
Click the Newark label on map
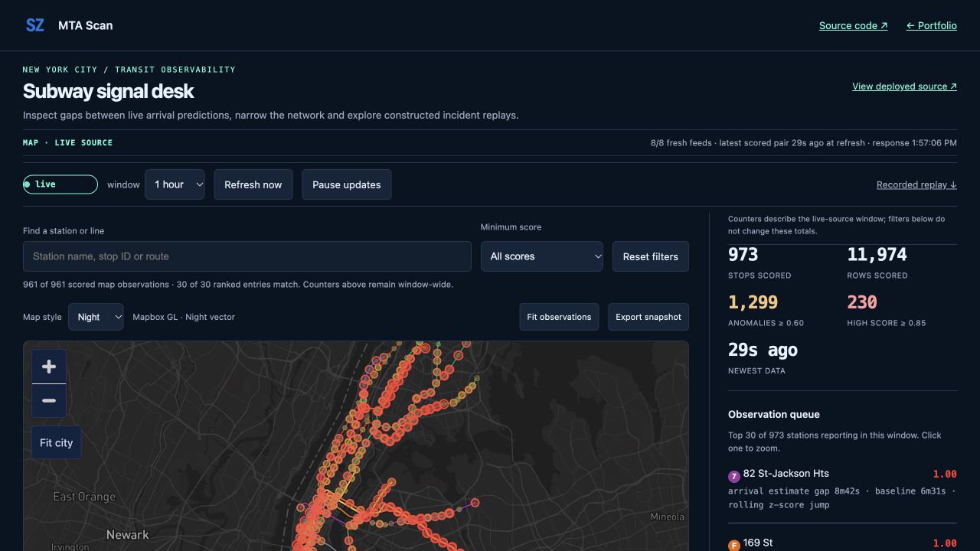tap(128, 534)
